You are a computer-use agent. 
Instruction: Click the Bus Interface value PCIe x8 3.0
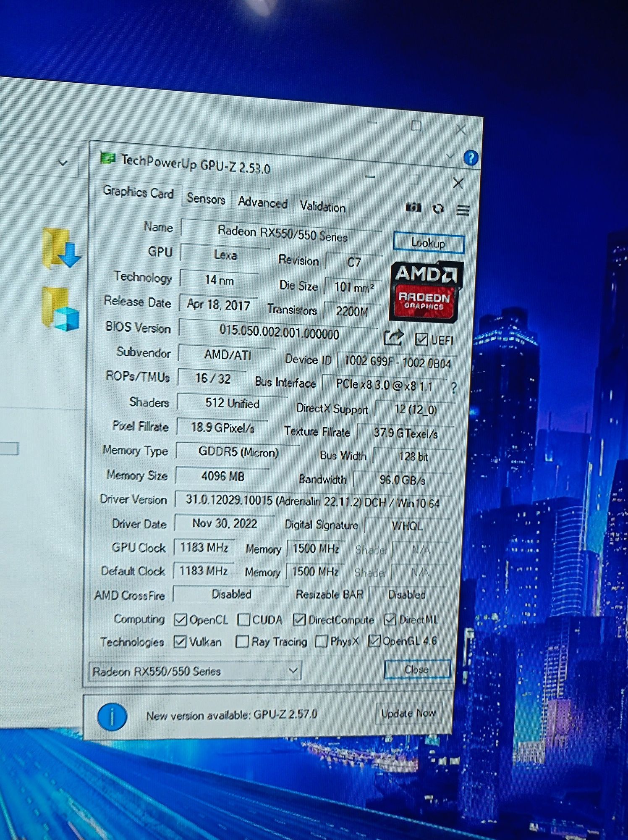point(384,385)
